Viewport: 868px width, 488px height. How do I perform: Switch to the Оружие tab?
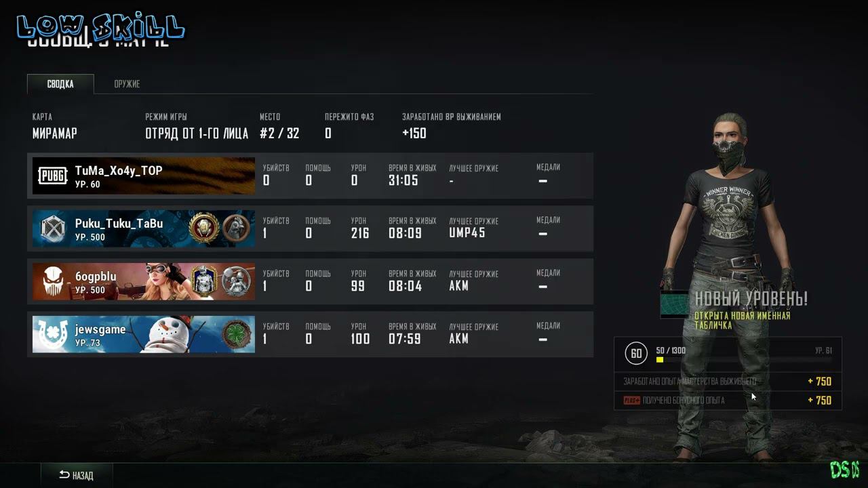point(127,84)
